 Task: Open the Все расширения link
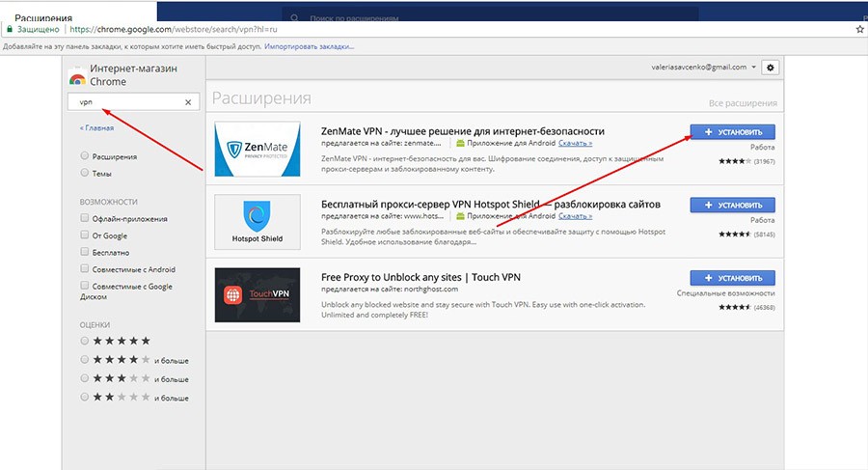point(742,102)
